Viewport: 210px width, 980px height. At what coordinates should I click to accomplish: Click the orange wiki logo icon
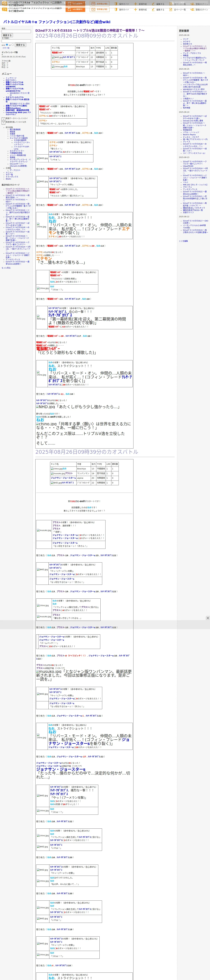[5, 9]
